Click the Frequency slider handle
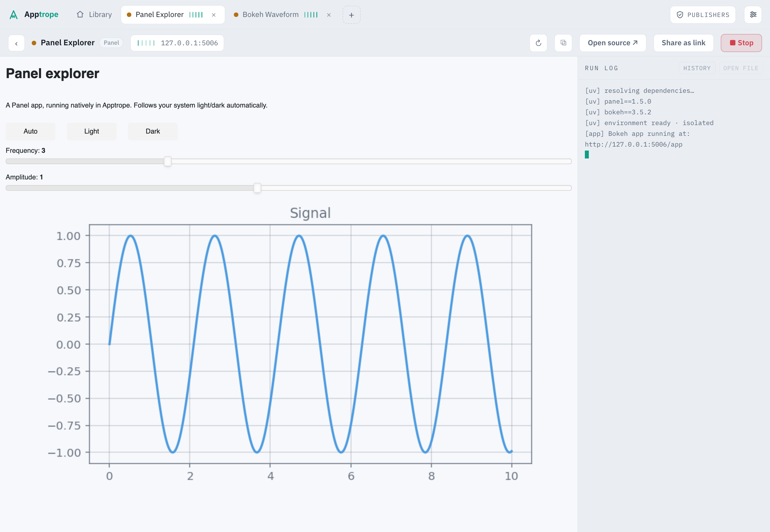 168,161
